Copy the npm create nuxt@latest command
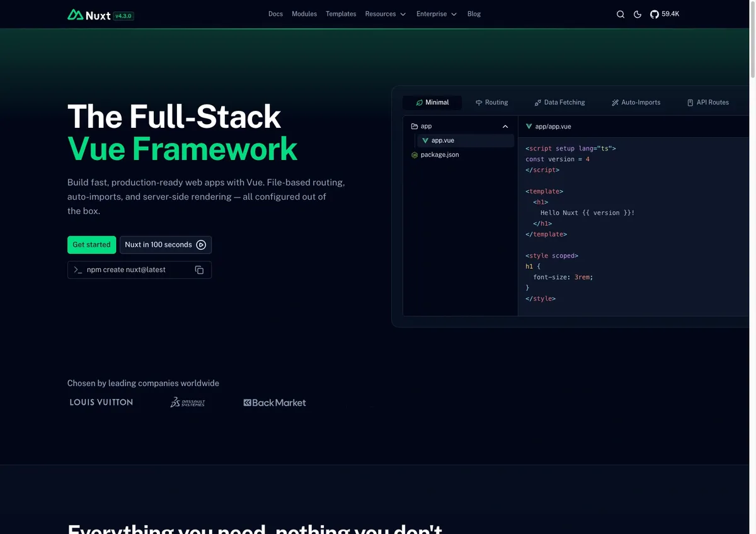Viewport: 756px width, 534px height. [x=199, y=270]
